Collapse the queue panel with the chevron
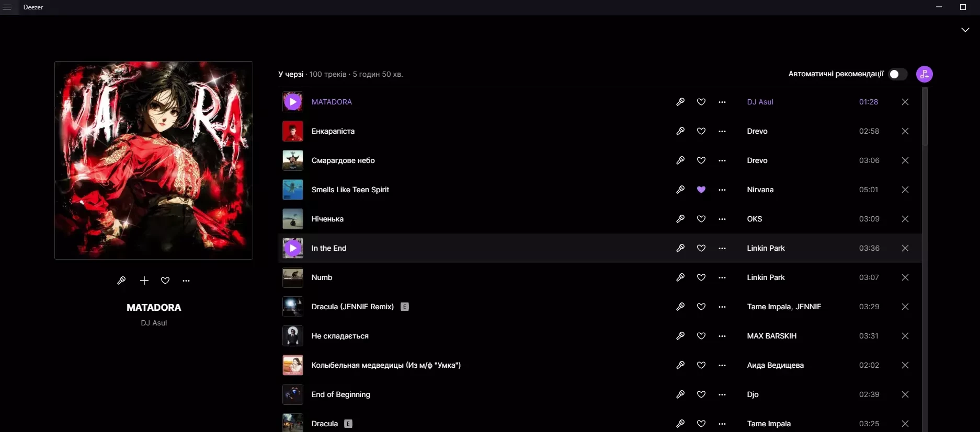 point(965,30)
